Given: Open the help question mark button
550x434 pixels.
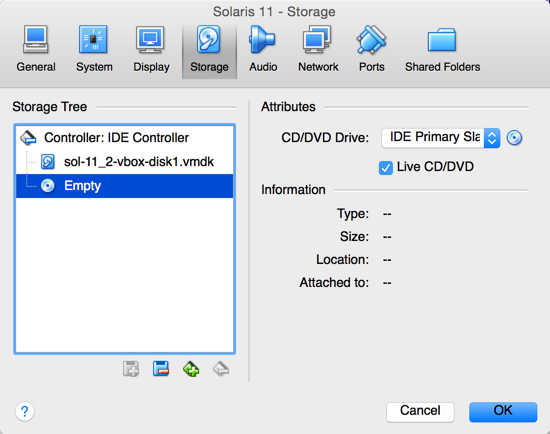Looking at the screenshot, I should (x=25, y=411).
